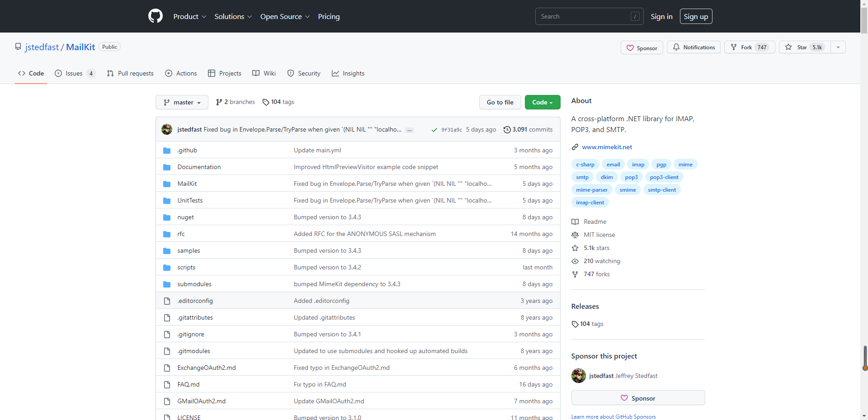The height and width of the screenshot is (420, 868).
Task: Expand the Open Source menu
Action: pyautogui.click(x=285, y=16)
